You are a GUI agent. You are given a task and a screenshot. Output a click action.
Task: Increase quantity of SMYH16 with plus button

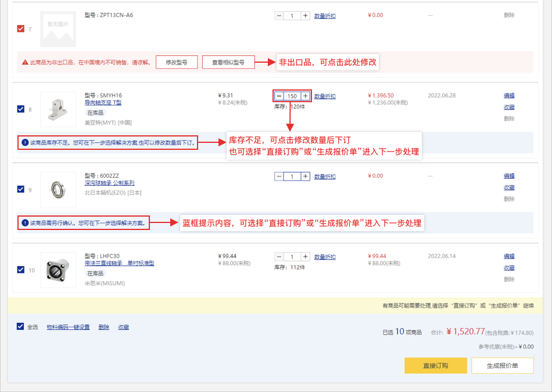click(x=306, y=96)
